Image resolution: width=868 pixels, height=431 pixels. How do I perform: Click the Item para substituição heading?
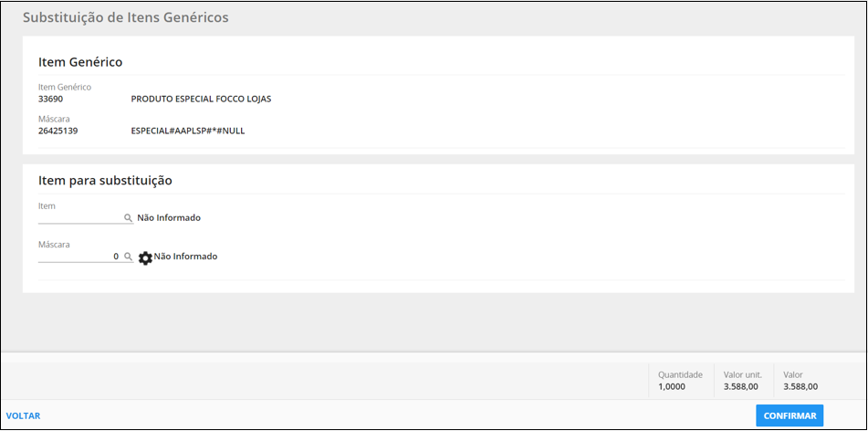click(x=105, y=181)
